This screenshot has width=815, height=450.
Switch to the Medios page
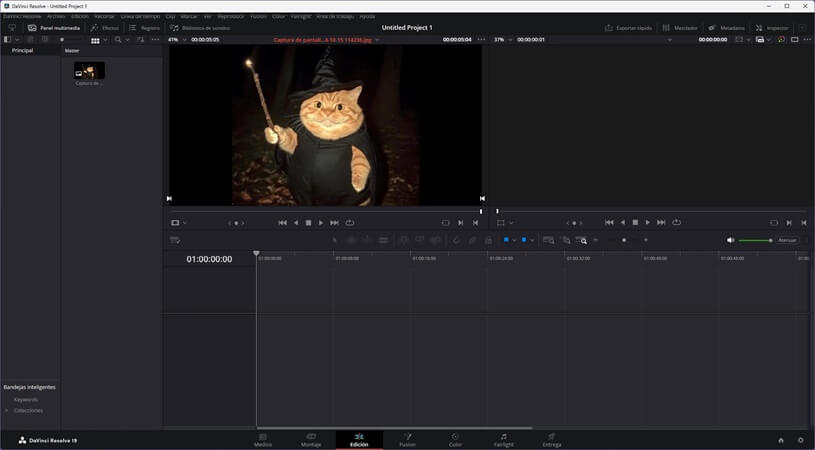click(x=262, y=440)
